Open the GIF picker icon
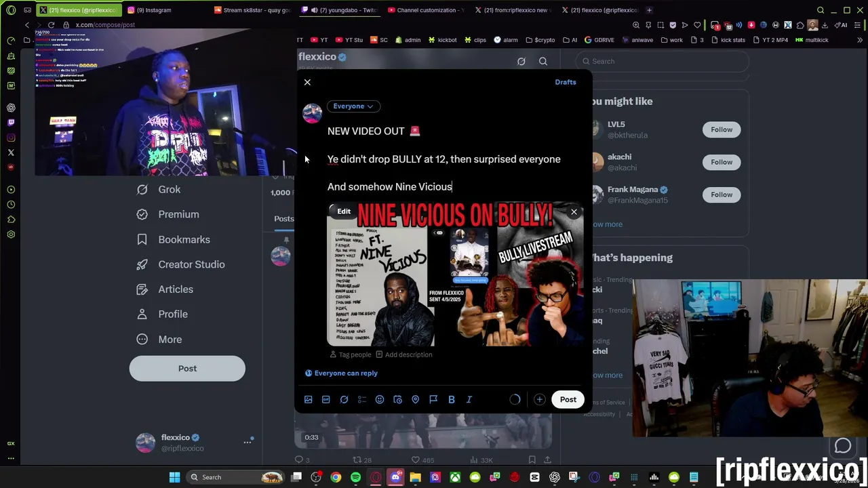 point(326,400)
